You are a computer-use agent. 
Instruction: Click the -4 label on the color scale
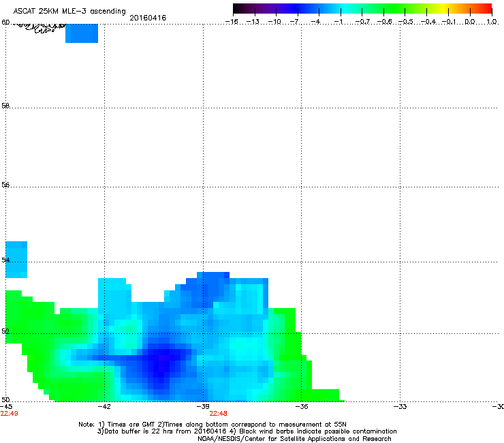317,22
